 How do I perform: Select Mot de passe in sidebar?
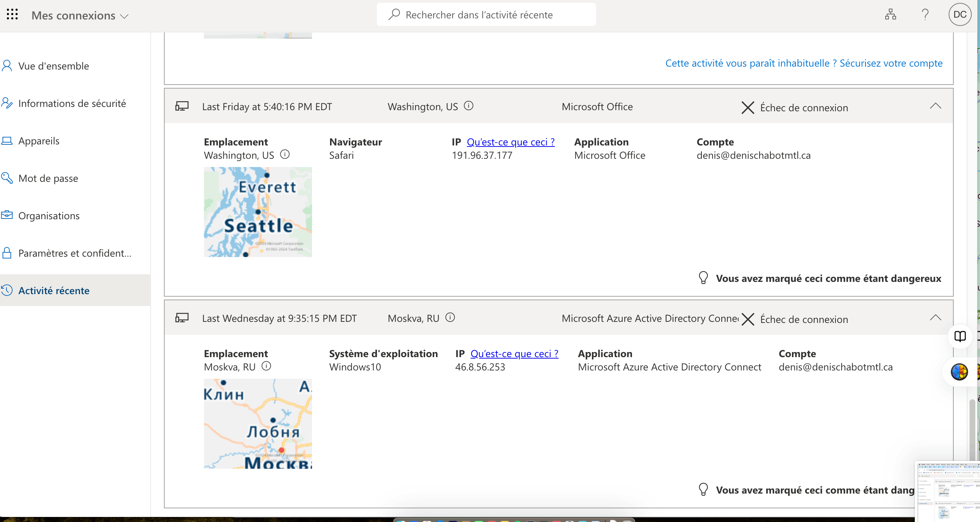(48, 178)
